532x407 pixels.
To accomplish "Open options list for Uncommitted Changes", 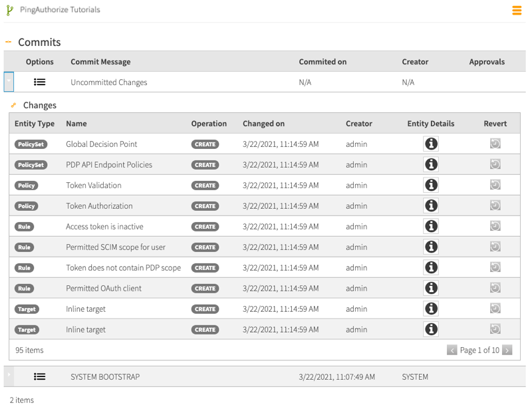I will [x=40, y=82].
